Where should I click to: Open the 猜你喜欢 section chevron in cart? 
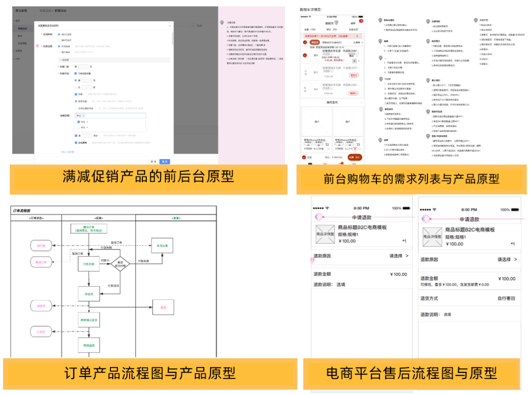click(x=361, y=102)
